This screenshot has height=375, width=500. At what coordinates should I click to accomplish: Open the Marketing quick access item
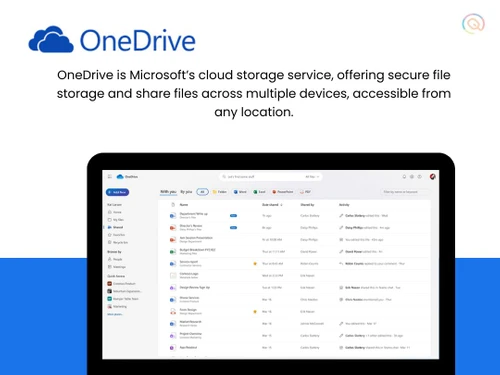(x=117, y=306)
